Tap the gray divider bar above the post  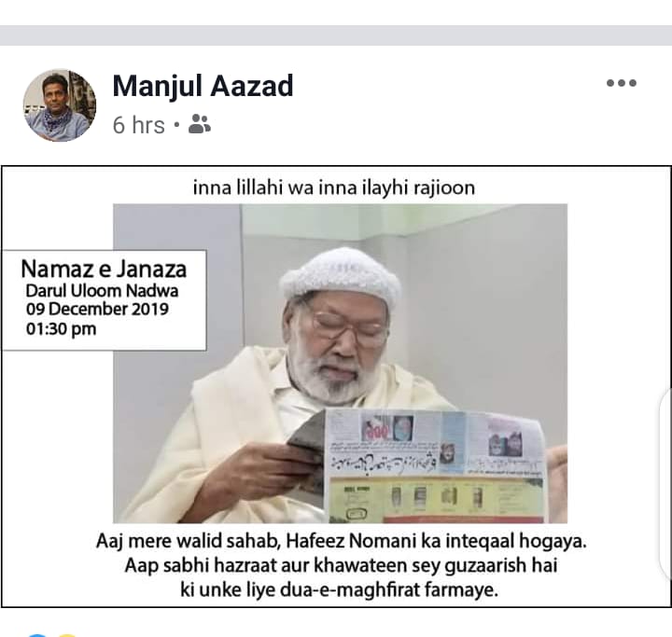coord(336,35)
